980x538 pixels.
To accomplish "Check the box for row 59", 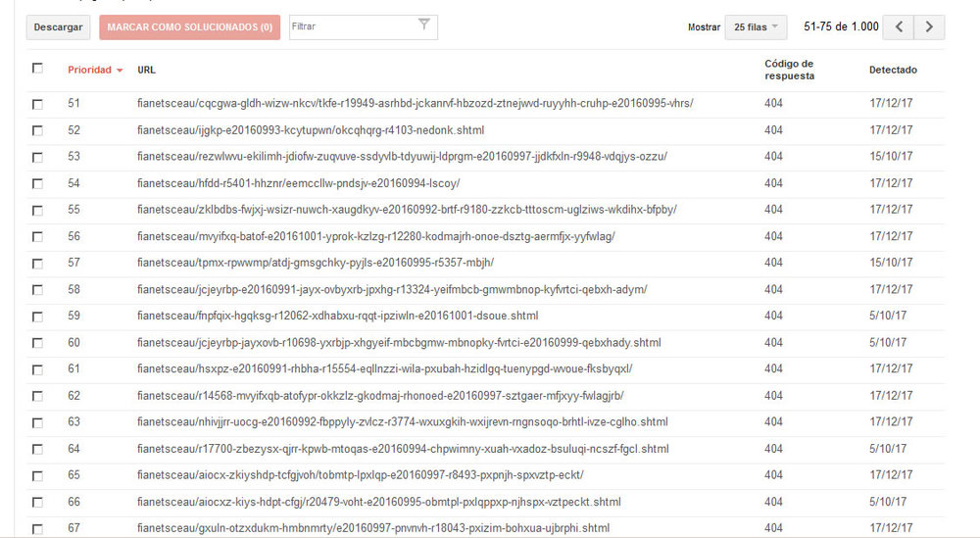I will pyautogui.click(x=37, y=317).
